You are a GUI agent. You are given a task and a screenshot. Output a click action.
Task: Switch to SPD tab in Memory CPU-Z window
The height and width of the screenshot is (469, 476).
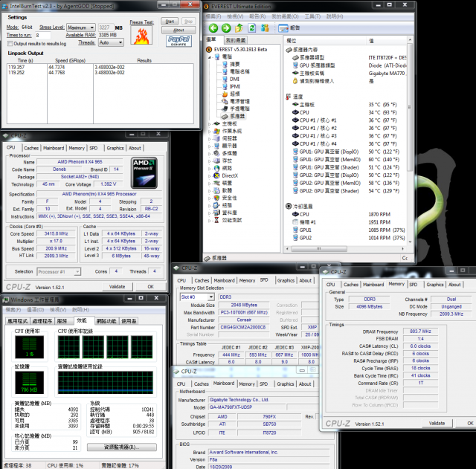(414, 285)
